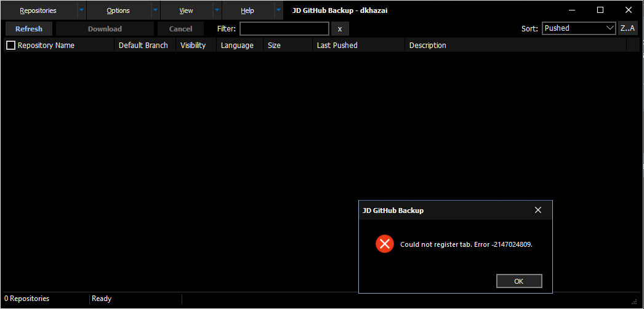This screenshot has height=309, width=644.
Task: Click the red error icon in dialog
Action: coord(385,244)
